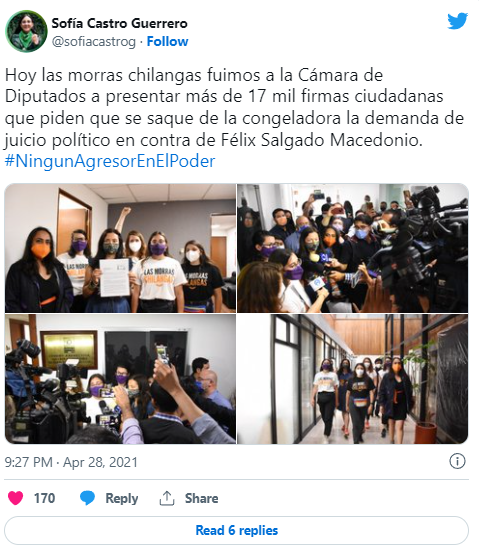479x545 pixels.
Task: Click the 170 likes count
Action: point(44,498)
